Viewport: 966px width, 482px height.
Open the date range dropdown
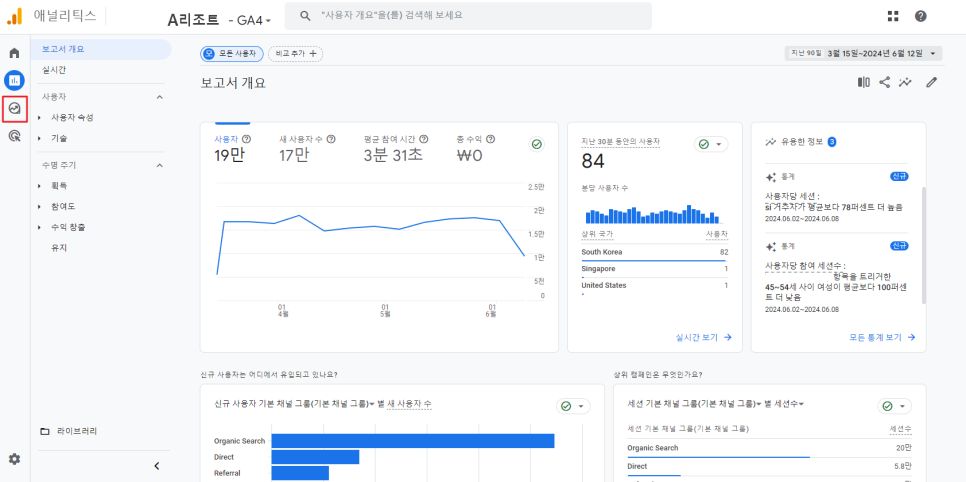click(x=864, y=54)
